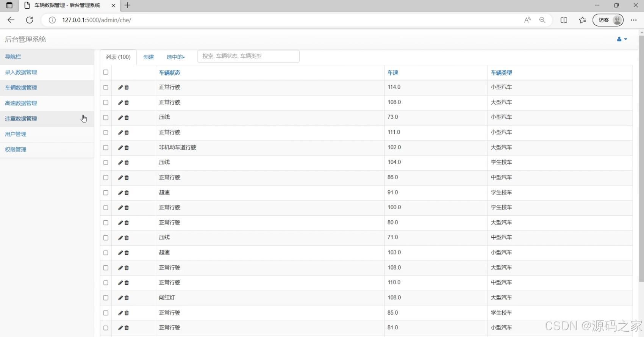Screen dimensions: 644x337
Task: Click the zoom magnifier icon in address bar
Action: [x=542, y=20]
